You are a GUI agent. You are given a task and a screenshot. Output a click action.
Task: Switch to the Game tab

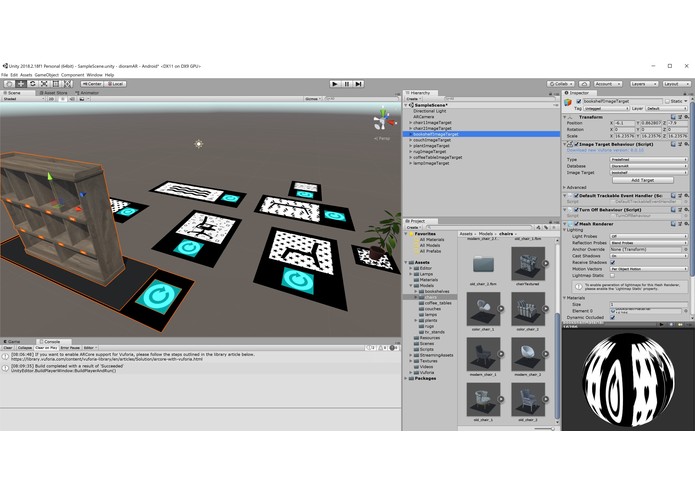click(12, 342)
